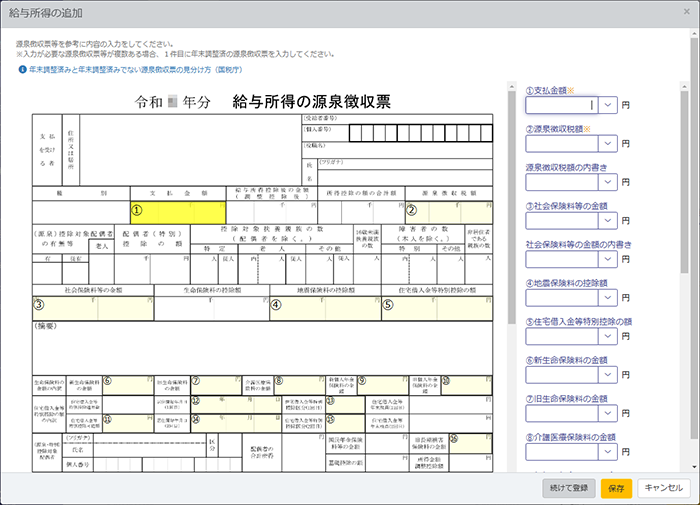Expand the ⑦旧生命保険料の金額 dropdown chevron
The width and height of the screenshot is (700, 505).
(607, 413)
